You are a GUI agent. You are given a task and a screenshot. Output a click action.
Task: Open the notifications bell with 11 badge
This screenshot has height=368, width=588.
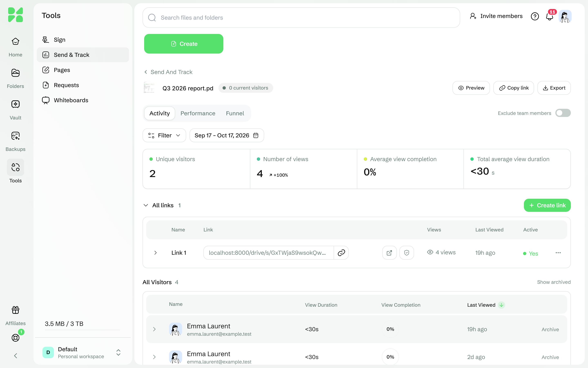coord(550,16)
